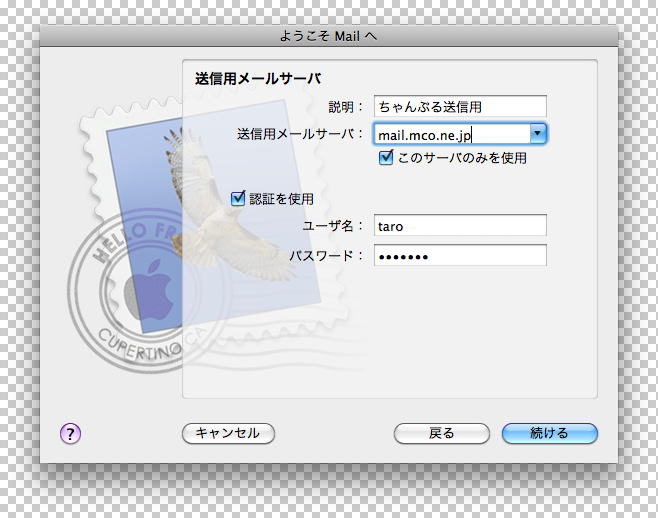This screenshot has height=518, width=658.
Task: Click the パスワード label
Action: pos(326,256)
